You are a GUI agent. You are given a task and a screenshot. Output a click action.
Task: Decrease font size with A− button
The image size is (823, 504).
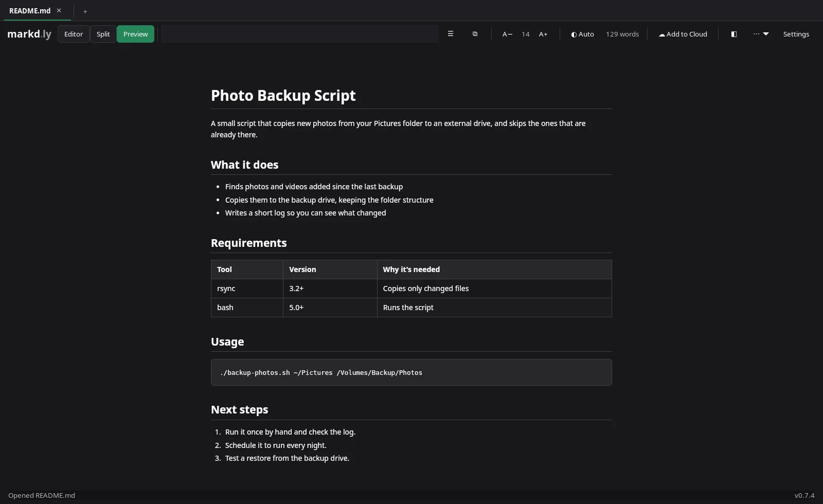click(x=507, y=34)
